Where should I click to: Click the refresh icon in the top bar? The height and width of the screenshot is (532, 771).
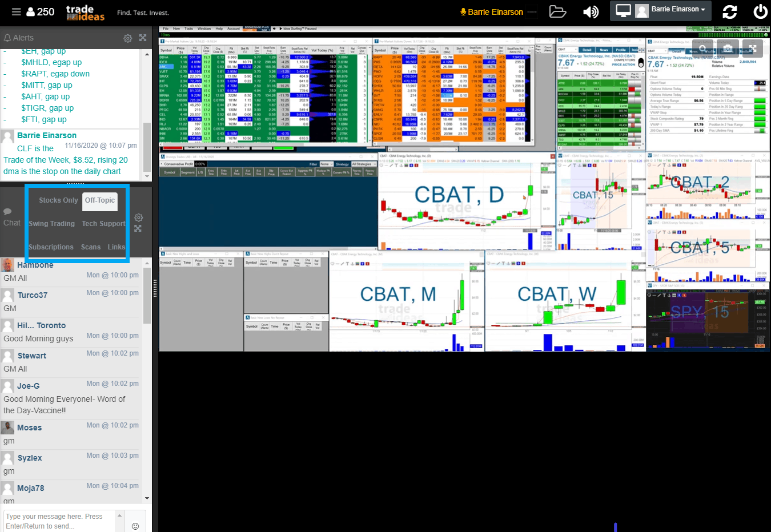pos(729,11)
